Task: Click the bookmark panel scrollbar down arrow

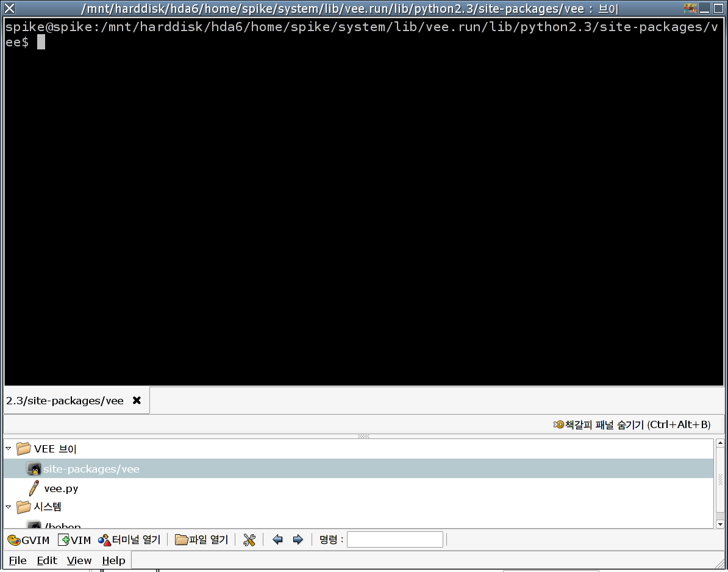Action: (x=720, y=524)
